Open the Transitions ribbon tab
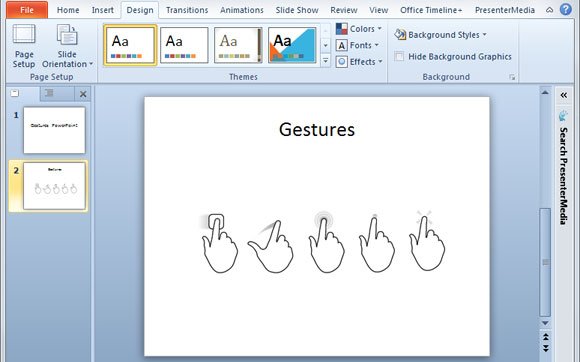Screen dimensions: 580x362 pyautogui.click(x=187, y=10)
